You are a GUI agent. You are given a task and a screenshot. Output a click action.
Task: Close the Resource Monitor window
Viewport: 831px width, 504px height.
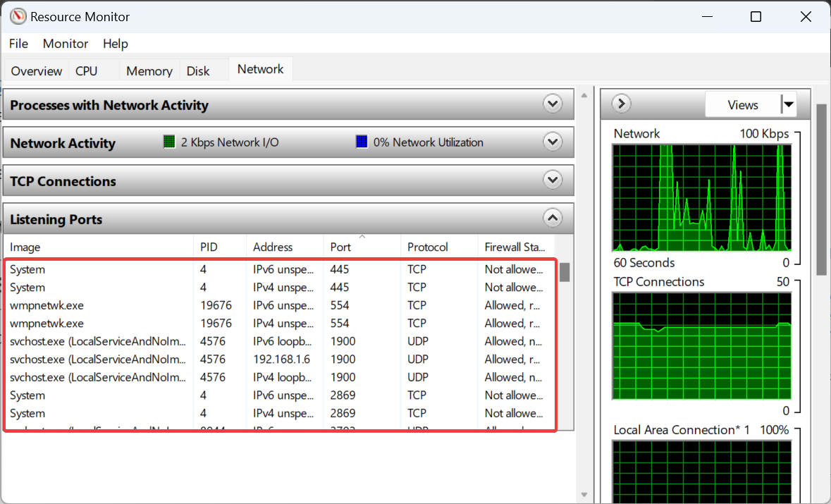[806, 16]
